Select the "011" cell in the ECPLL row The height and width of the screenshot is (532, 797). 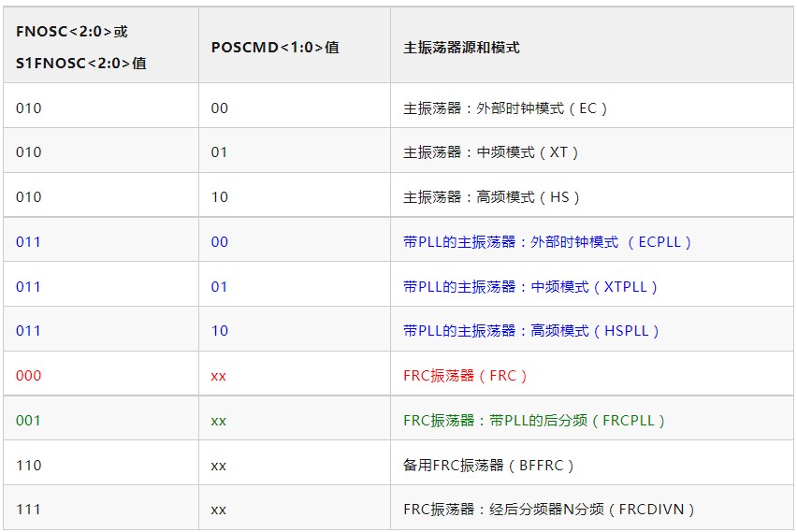click(101, 239)
